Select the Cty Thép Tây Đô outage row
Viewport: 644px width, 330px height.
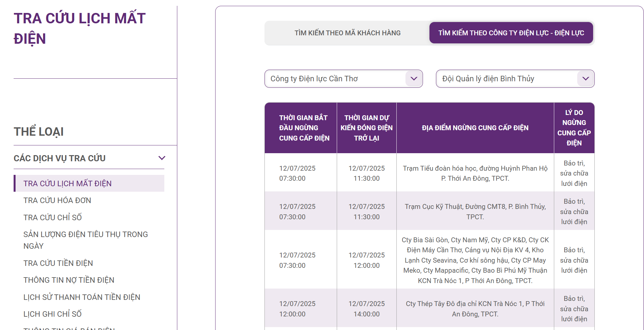click(x=475, y=309)
